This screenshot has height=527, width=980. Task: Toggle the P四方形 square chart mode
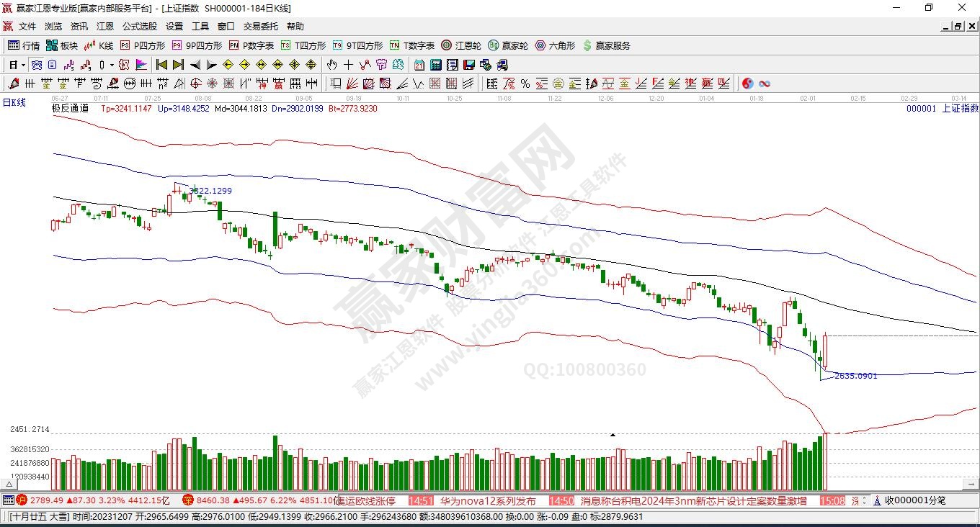pyautogui.click(x=141, y=45)
